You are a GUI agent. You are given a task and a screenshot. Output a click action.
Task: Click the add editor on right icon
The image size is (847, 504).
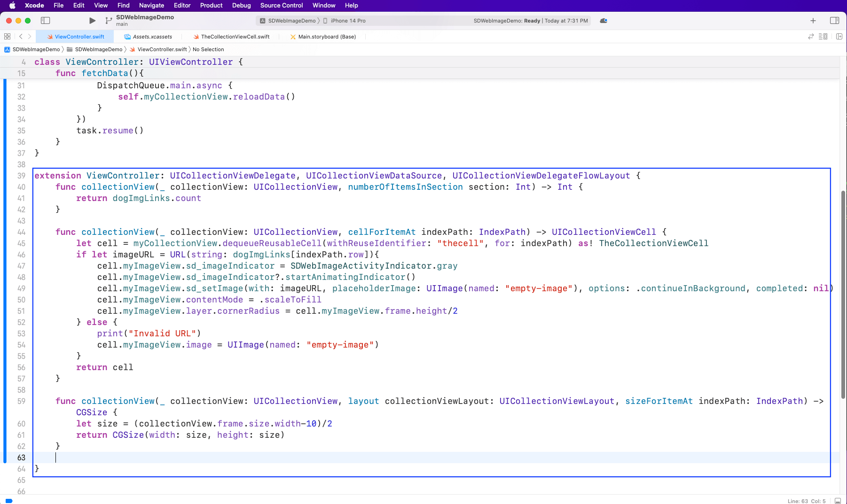pos(839,37)
